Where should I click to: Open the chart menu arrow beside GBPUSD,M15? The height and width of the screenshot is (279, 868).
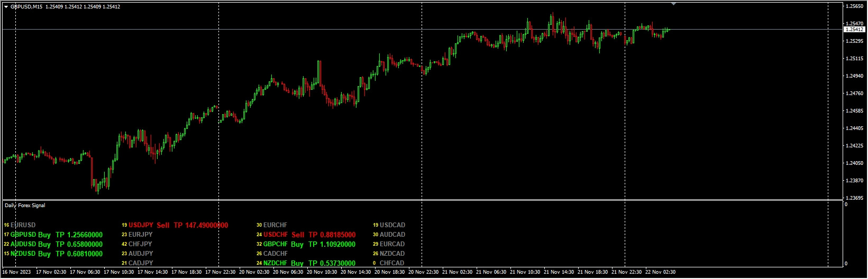point(6,7)
